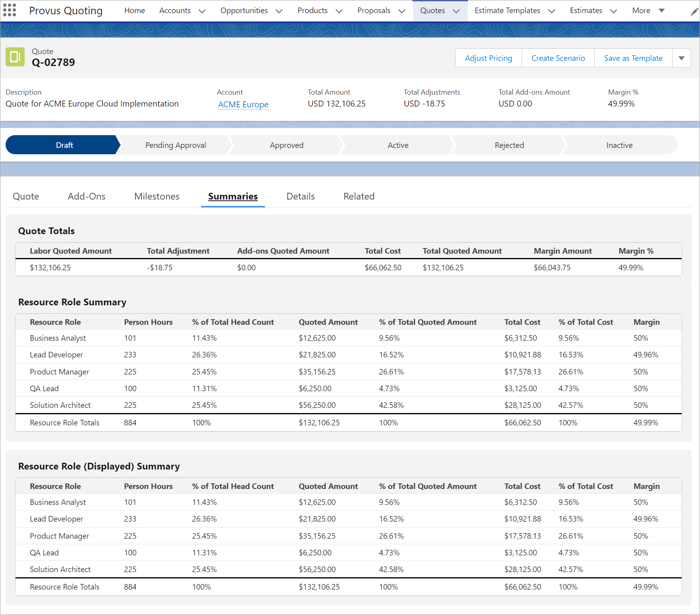Screen dimensions: 700x615
Task: Click the green Quote record icon
Action: (15, 57)
